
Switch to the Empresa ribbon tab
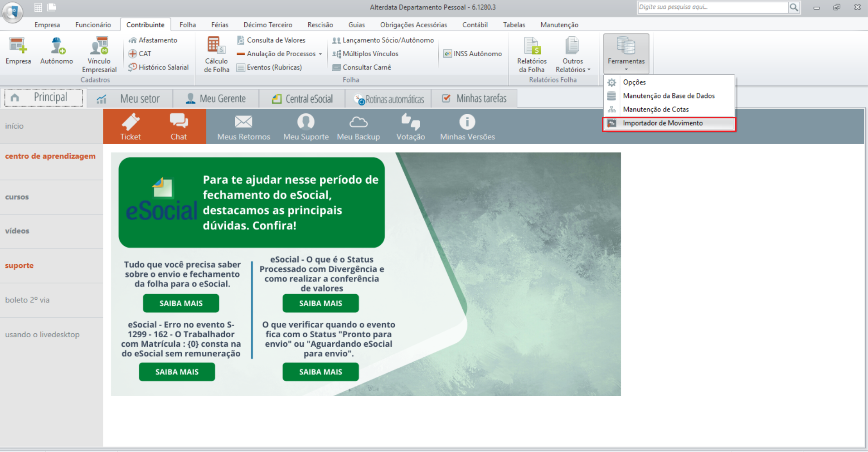47,24
